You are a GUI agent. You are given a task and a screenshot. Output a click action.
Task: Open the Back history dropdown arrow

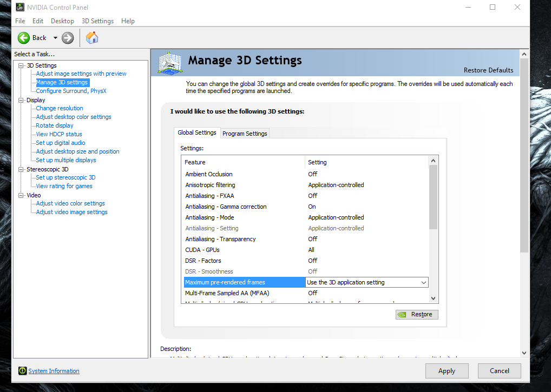click(55, 38)
